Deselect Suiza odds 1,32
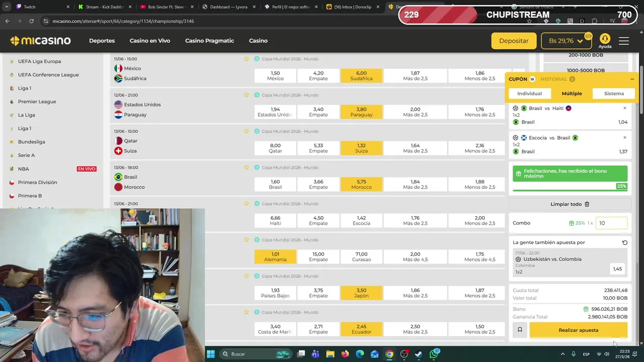Screen dimensions: 644x362 pos(361,148)
